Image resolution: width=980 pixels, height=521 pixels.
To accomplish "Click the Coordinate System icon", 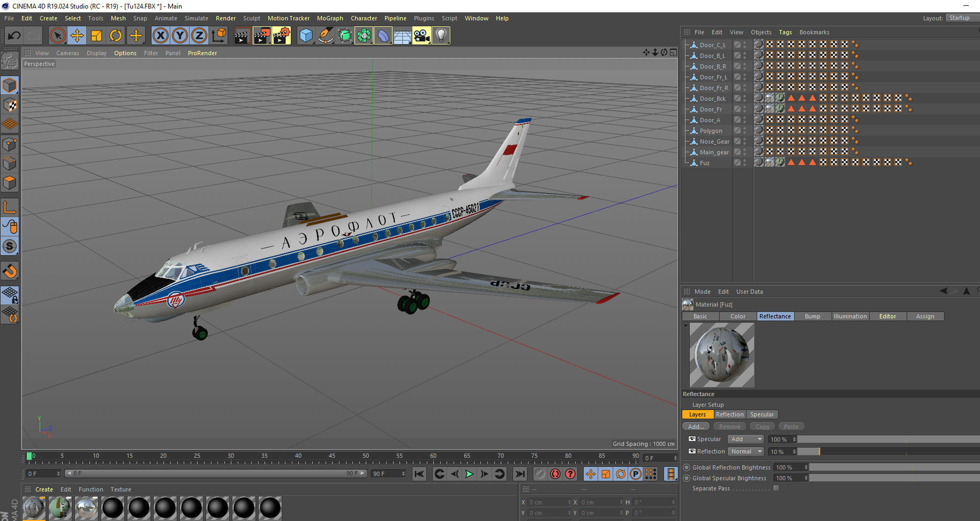I will 218,36.
